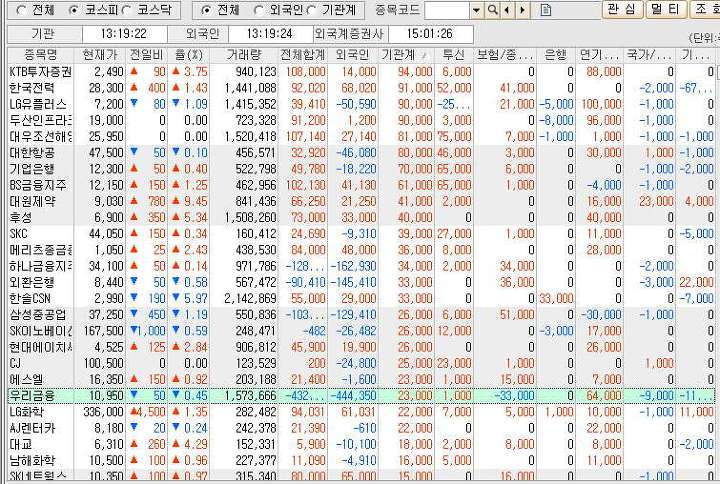Select the SKC stock name
Image resolution: width=720 pixels, height=484 pixels.
tap(18, 234)
